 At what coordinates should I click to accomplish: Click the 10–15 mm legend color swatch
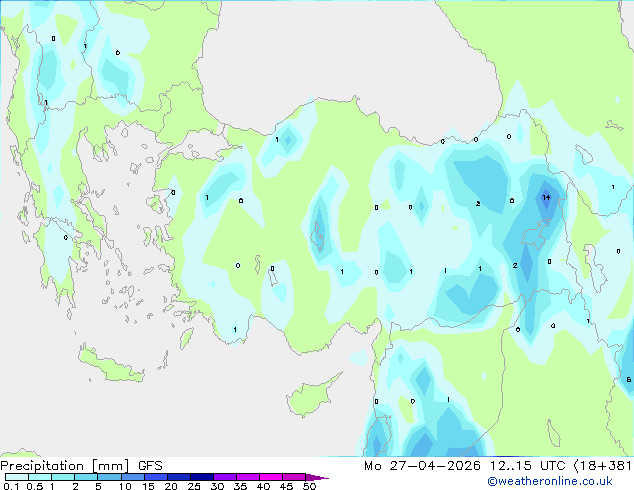[132, 477]
